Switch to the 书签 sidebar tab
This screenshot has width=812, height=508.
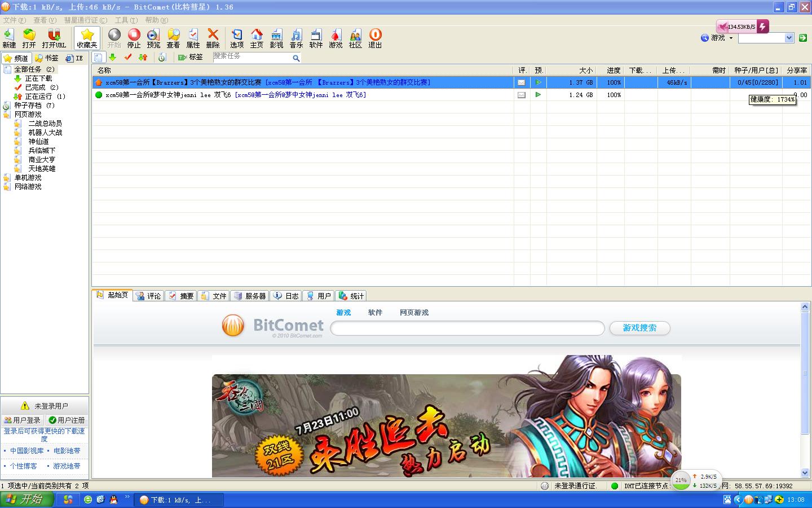[46, 58]
